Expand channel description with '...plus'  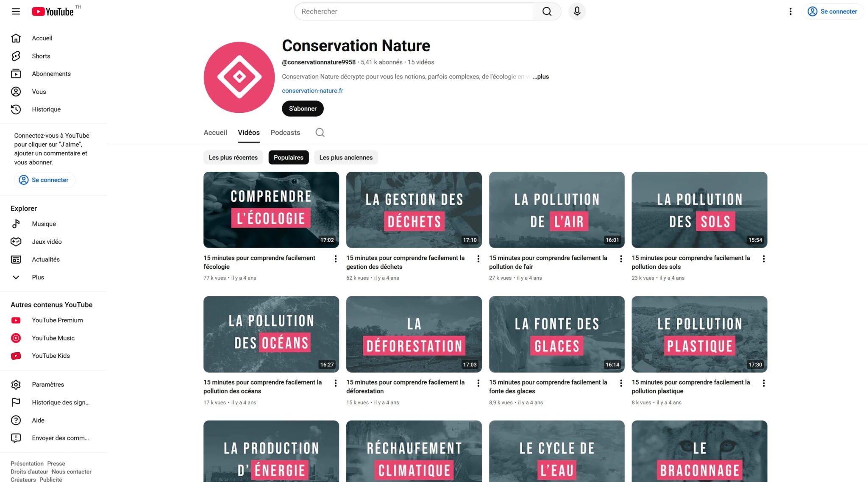pyautogui.click(x=541, y=77)
